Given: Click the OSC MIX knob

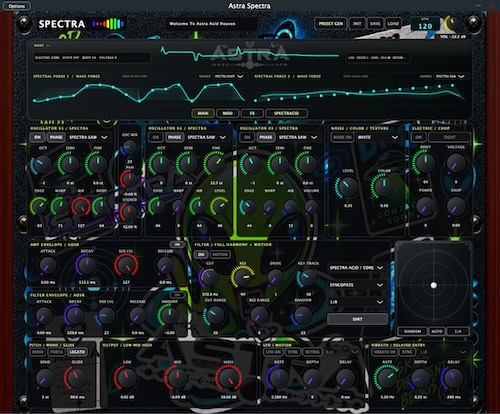Looking at the screenshot, I should (130, 147).
